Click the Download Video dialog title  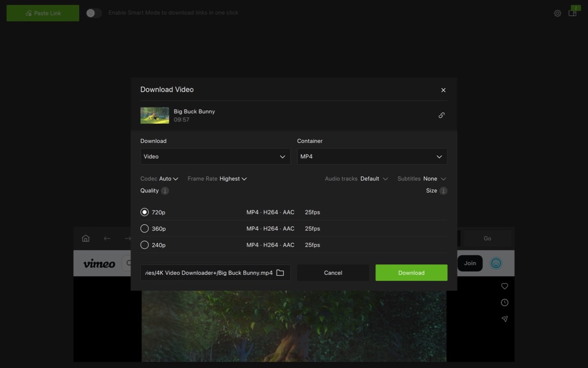click(167, 90)
